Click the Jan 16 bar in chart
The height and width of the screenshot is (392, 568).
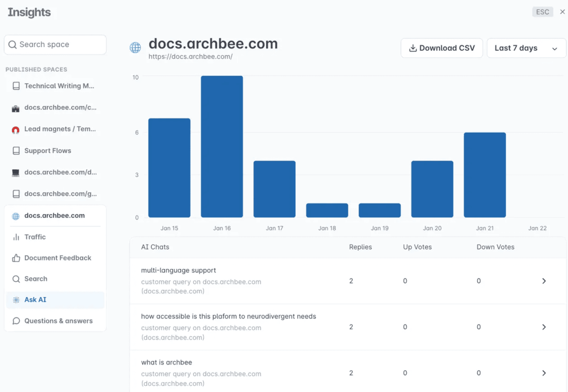click(222, 147)
